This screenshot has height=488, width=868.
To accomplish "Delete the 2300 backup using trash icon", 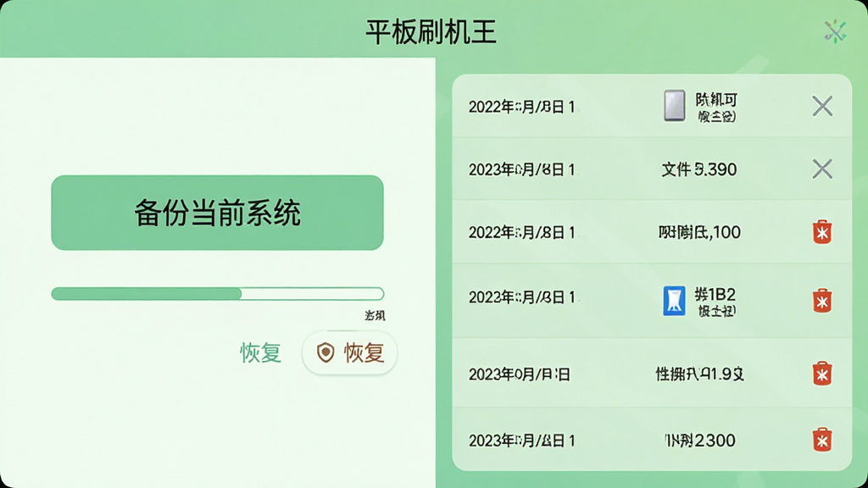I will 822,440.
